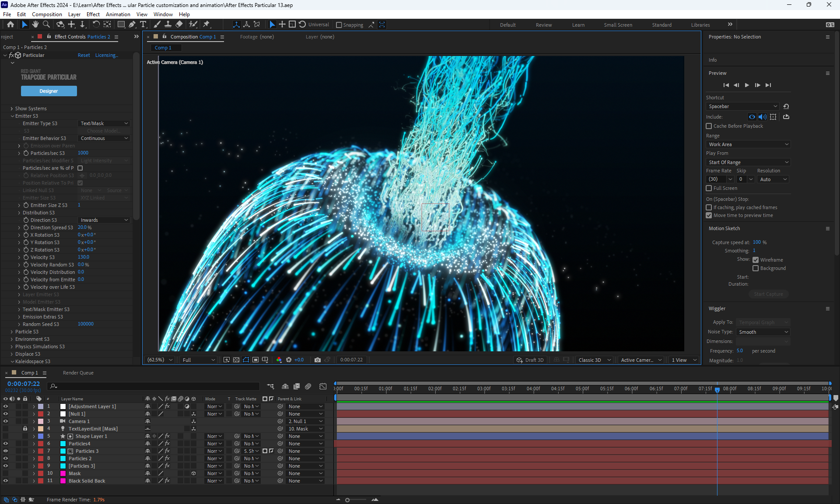840x504 pixels.
Task: Click the Home icon in toolbar
Action: (10, 24)
